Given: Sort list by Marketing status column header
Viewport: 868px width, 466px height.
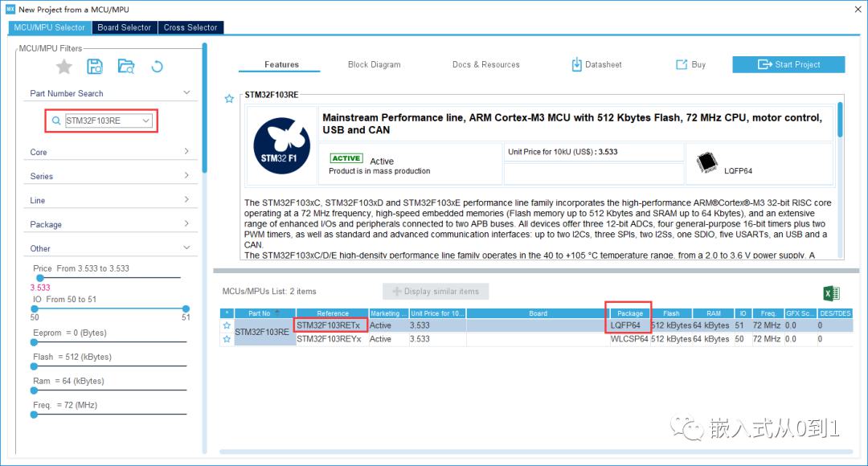Looking at the screenshot, I should point(388,313).
